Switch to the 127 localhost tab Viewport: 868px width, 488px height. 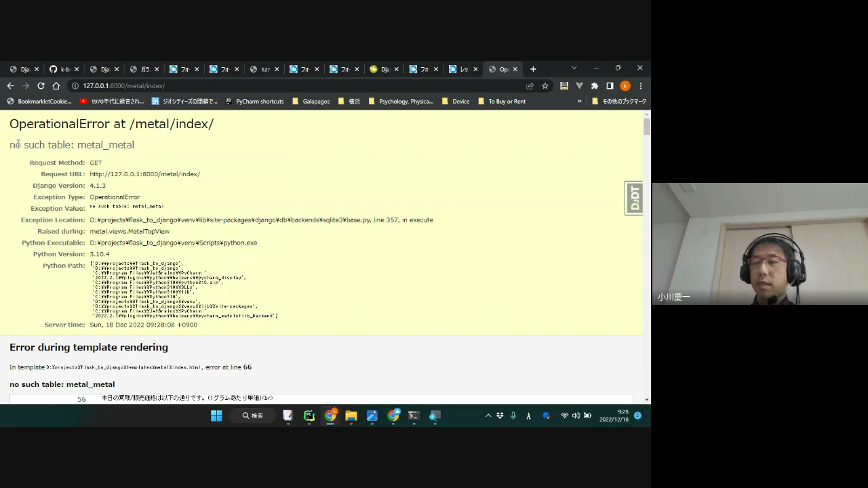point(260,69)
